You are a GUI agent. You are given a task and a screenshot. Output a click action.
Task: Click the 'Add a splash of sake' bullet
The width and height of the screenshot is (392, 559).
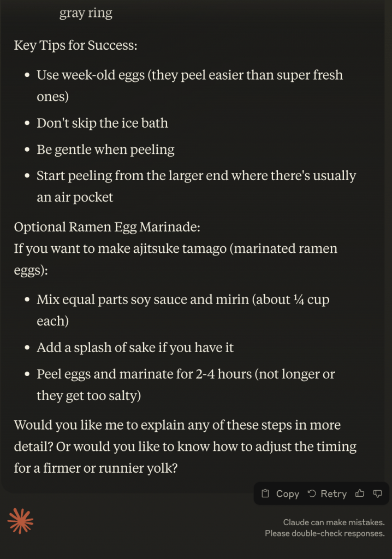pyautogui.click(x=135, y=347)
